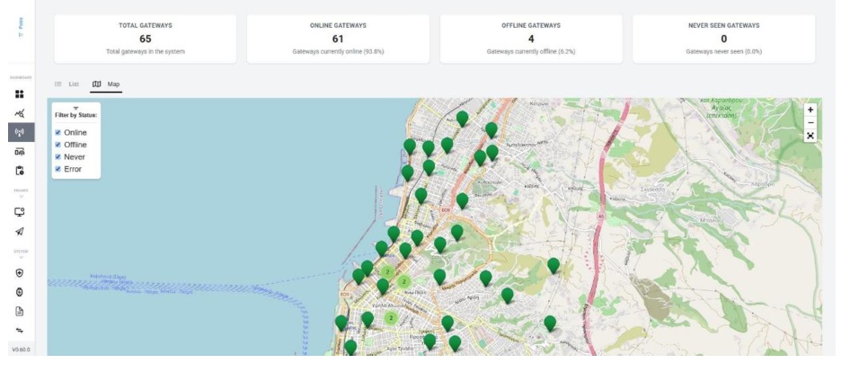This screenshot has width=868, height=390.
Task: Uncheck the Never status filter
Action: (x=58, y=156)
